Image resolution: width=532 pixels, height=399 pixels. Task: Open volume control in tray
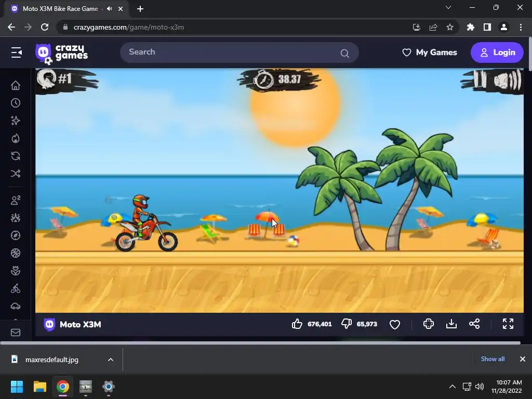[x=480, y=387]
